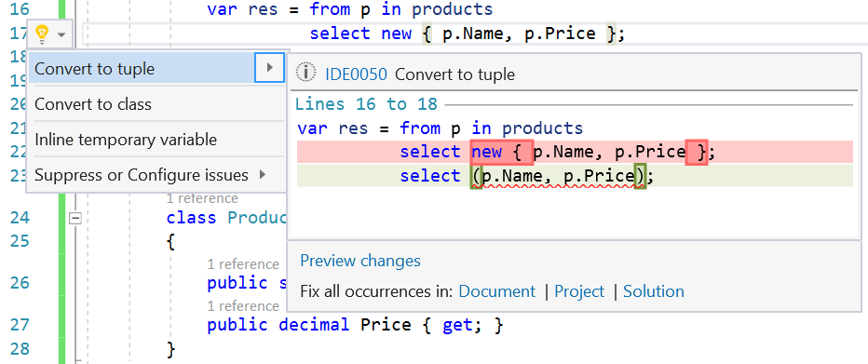Click the "Lines 16 to 18" preview header

click(366, 103)
